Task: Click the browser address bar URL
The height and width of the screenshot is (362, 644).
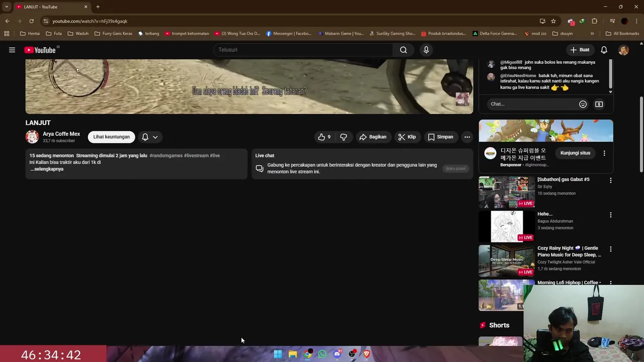Action: [x=90, y=21]
